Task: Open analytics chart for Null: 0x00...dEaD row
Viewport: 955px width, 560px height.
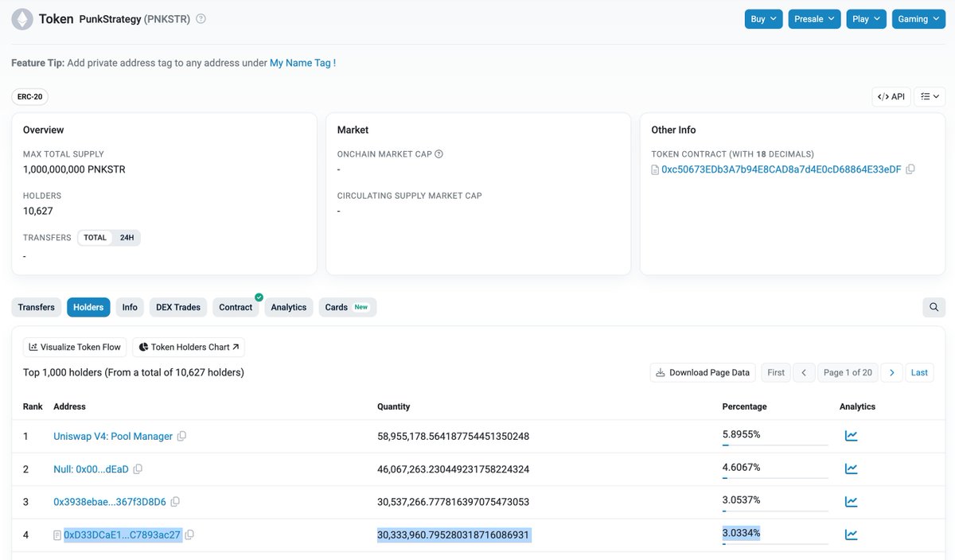Action: 851,469
